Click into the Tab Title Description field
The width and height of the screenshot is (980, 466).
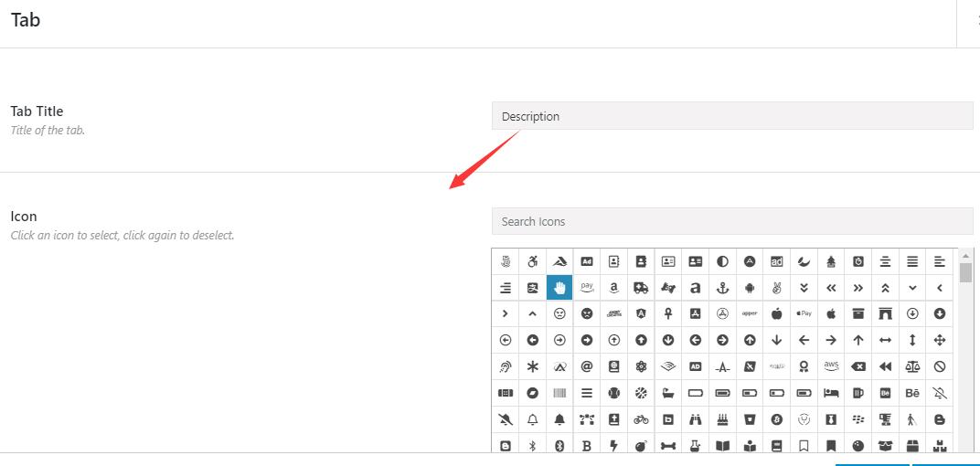732,116
